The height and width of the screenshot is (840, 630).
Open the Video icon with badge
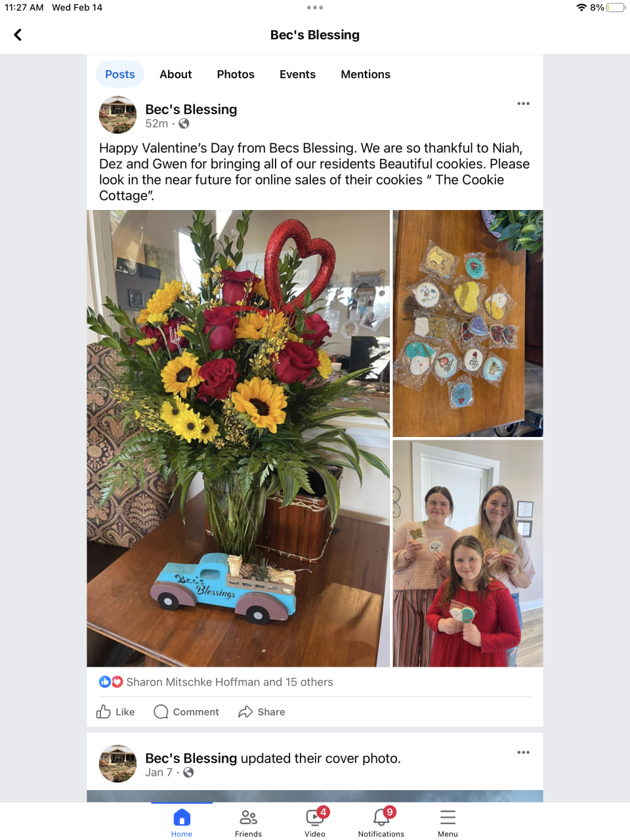point(316,816)
